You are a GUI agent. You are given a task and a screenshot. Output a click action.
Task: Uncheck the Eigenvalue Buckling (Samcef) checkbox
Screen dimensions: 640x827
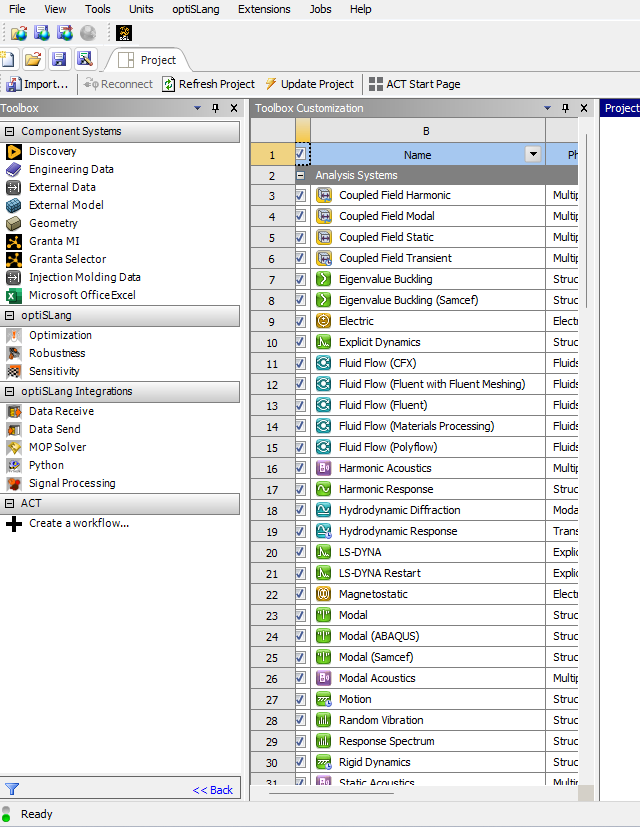(301, 300)
